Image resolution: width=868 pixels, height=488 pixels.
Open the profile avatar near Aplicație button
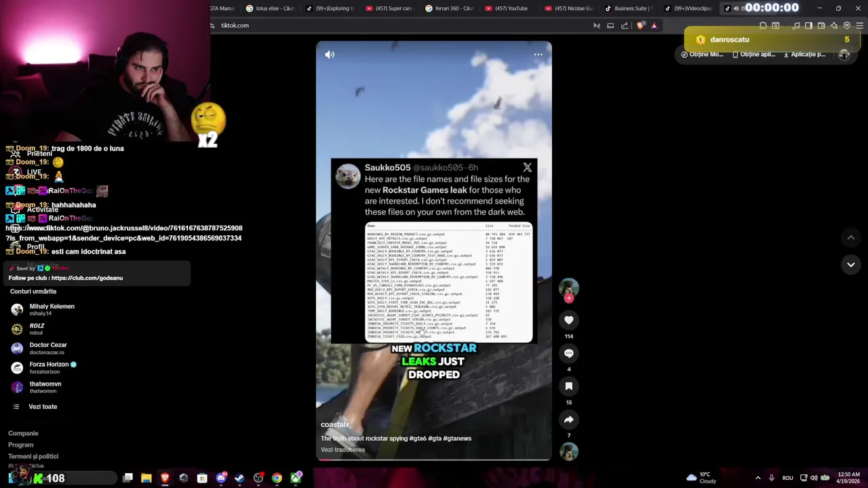click(844, 55)
